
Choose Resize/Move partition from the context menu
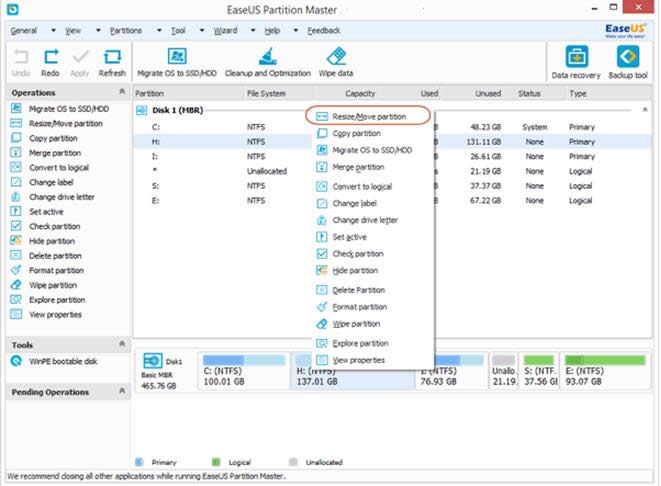click(x=369, y=117)
